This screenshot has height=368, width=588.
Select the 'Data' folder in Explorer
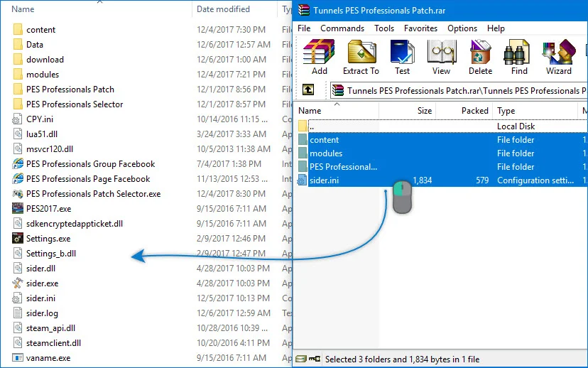coord(35,45)
